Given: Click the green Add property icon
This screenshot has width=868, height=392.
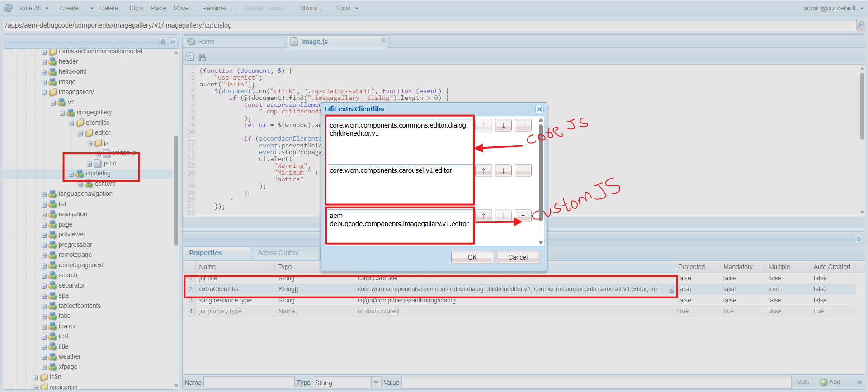Looking at the screenshot, I should [823, 382].
